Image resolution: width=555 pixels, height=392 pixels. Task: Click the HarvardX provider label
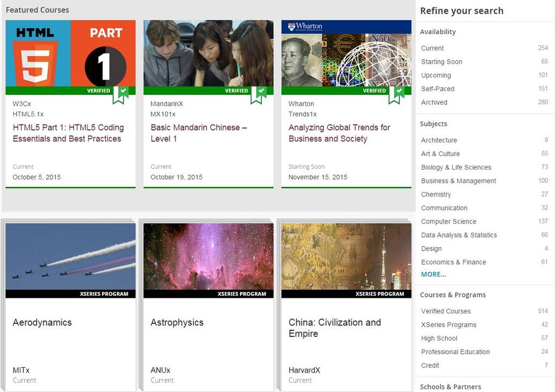[305, 370]
